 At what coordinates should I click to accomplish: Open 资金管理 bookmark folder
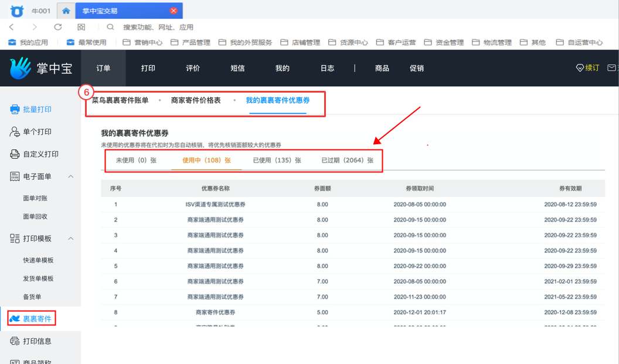point(444,42)
